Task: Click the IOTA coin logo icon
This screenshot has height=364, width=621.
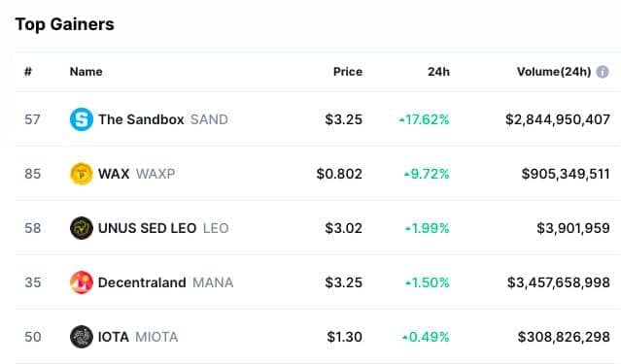Action: tap(82, 337)
